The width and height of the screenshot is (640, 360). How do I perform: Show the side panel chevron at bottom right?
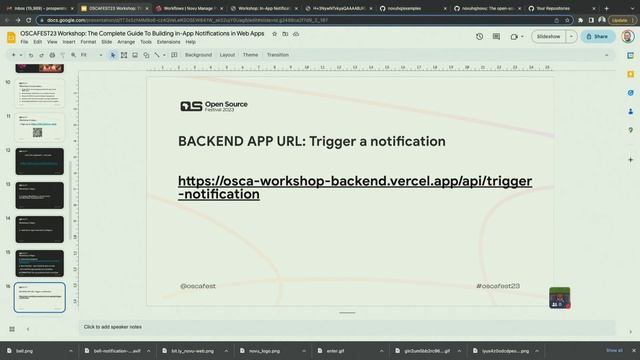point(631,331)
